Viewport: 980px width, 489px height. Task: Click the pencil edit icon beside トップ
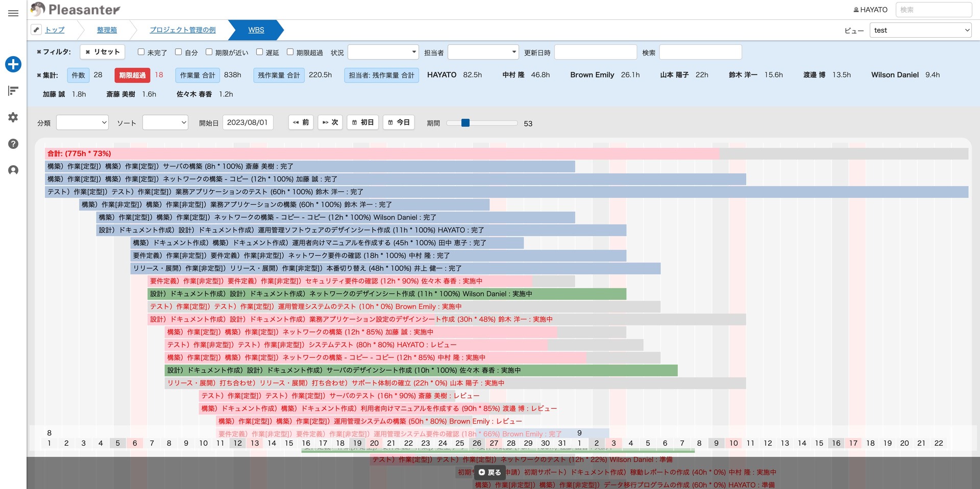click(x=36, y=30)
